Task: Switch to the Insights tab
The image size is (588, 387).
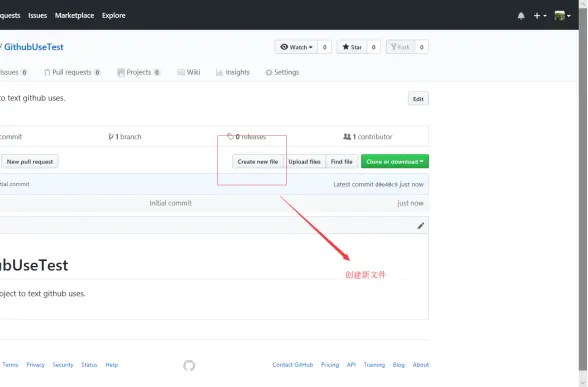Action: click(x=233, y=72)
